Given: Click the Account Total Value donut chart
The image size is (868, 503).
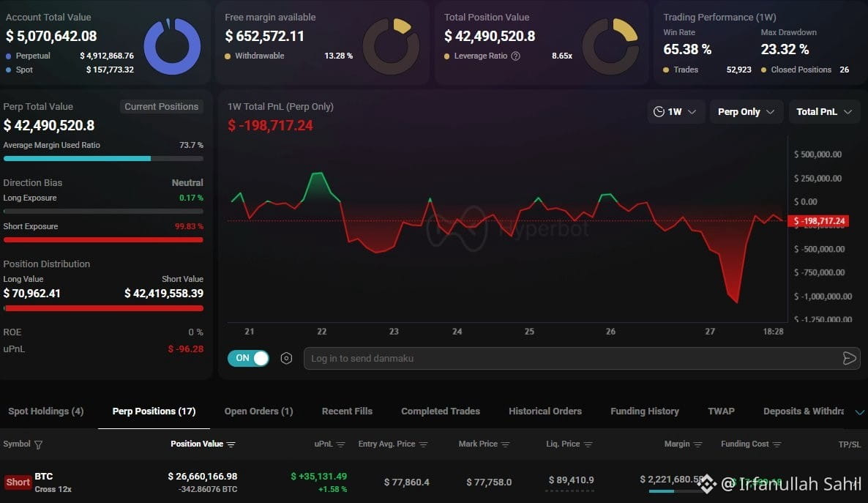Looking at the screenshot, I should (172, 47).
